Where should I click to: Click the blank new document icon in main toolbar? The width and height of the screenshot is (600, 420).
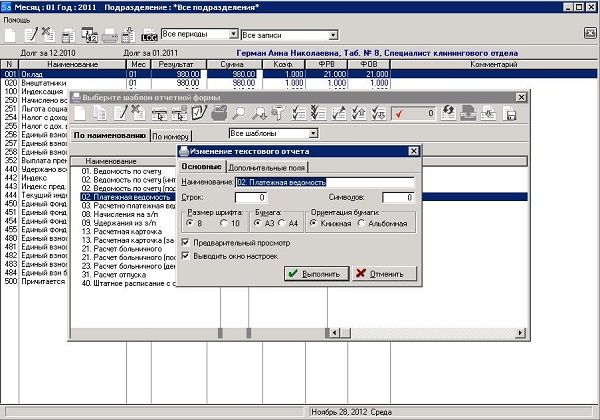10,35
